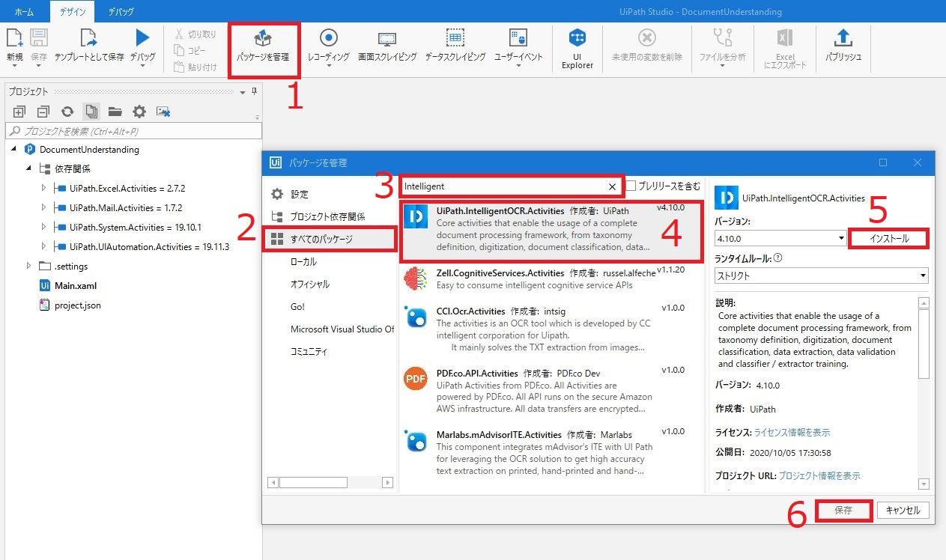Screen dimensions: 946x560
Task: Click the Paste (貼り付け) command
Action: click(x=195, y=67)
